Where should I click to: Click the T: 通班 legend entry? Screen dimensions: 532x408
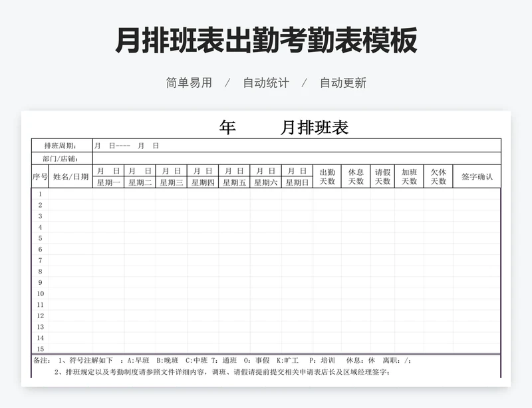click(224, 361)
